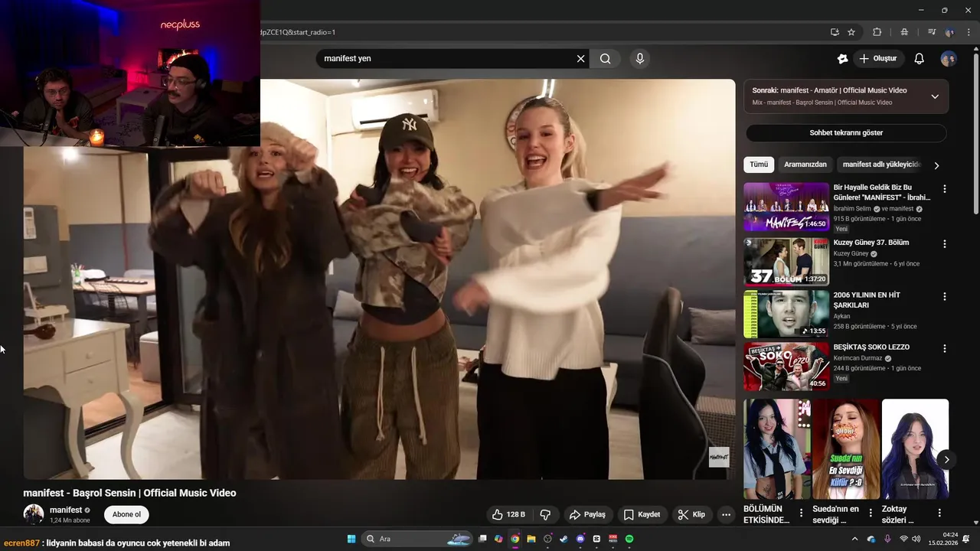Share the video with Paylaş

(x=587, y=514)
